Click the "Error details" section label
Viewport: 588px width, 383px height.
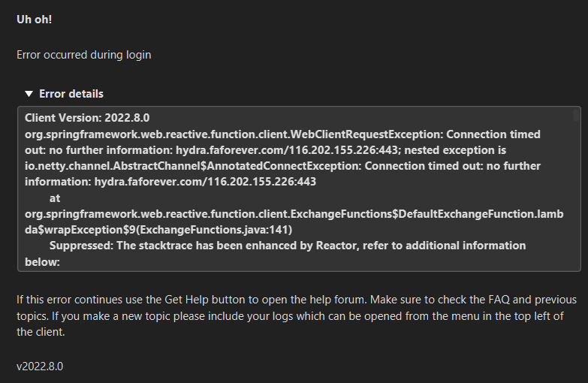[x=71, y=94]
